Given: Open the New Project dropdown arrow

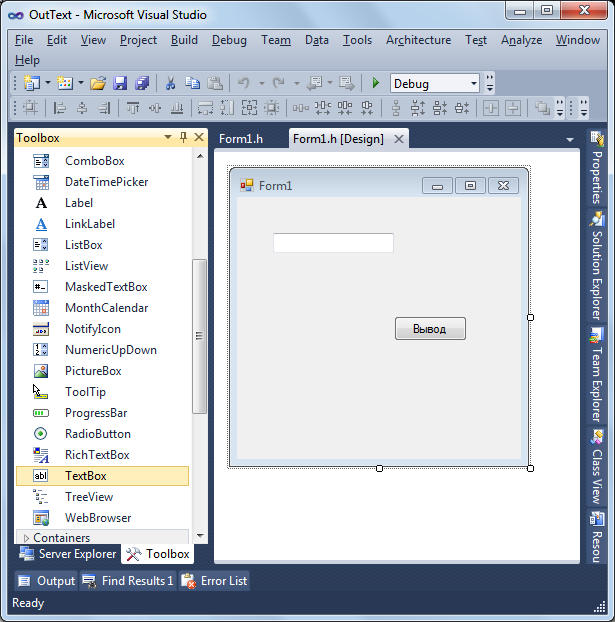Looking at the screenshot, I should [x=48, y=83].
